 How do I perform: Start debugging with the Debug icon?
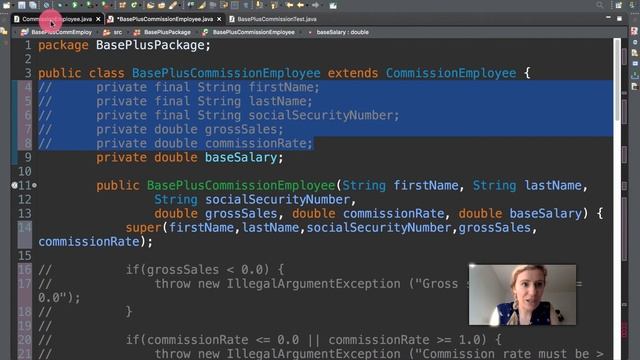tap(60, 5)
